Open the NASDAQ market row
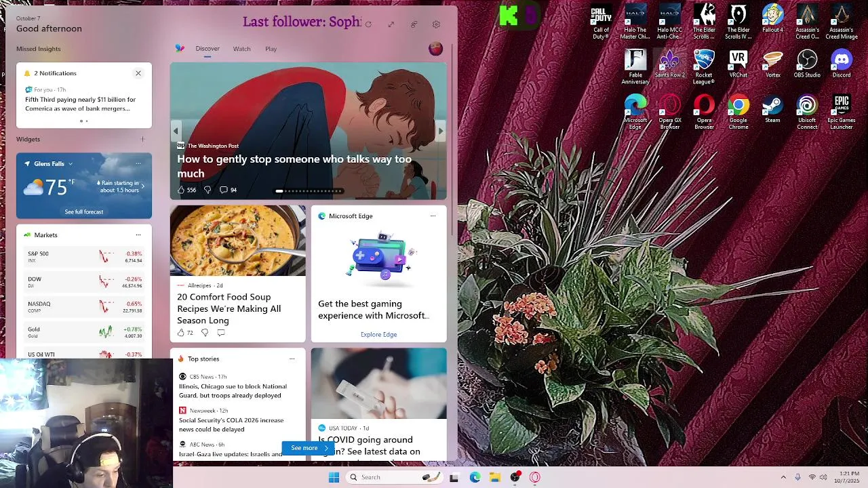The width and height of the screenshot is (868, 488). point(84,307)
